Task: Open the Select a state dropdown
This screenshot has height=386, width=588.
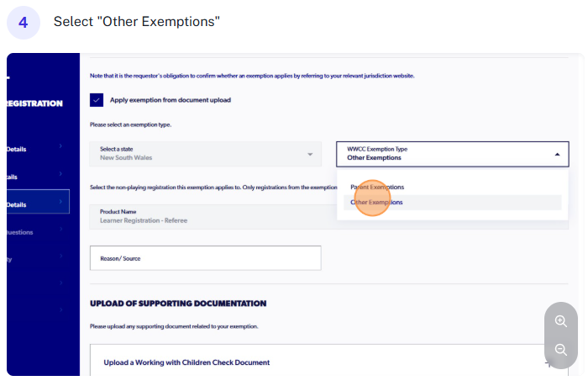Action: (x=205, y=154)
